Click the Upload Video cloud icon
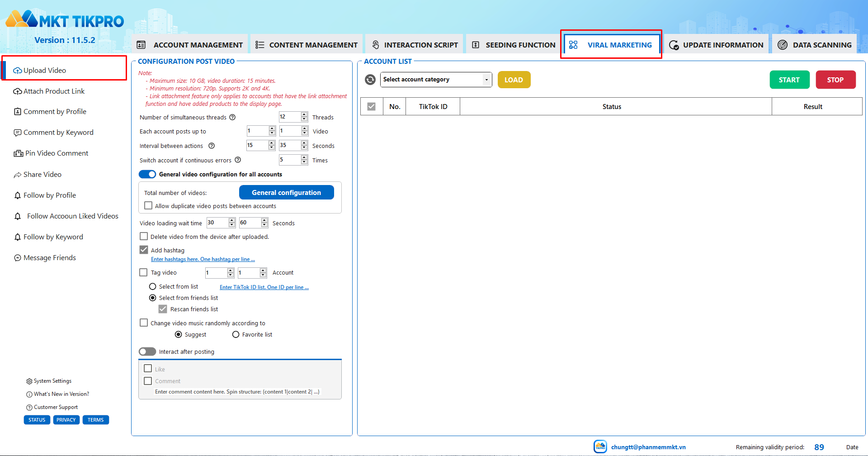This screenshot has height=456, width=868. 18,71
